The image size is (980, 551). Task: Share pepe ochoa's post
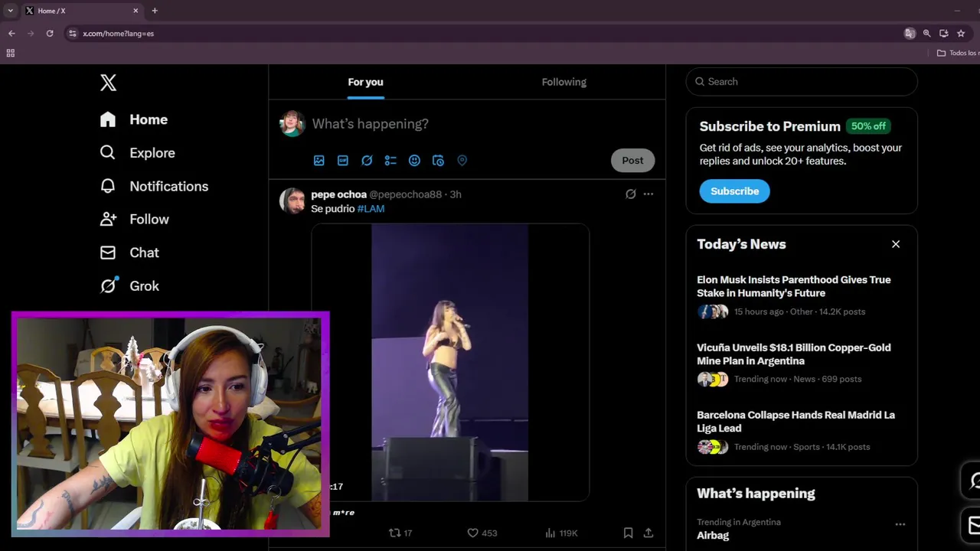[x=648, y=533]
